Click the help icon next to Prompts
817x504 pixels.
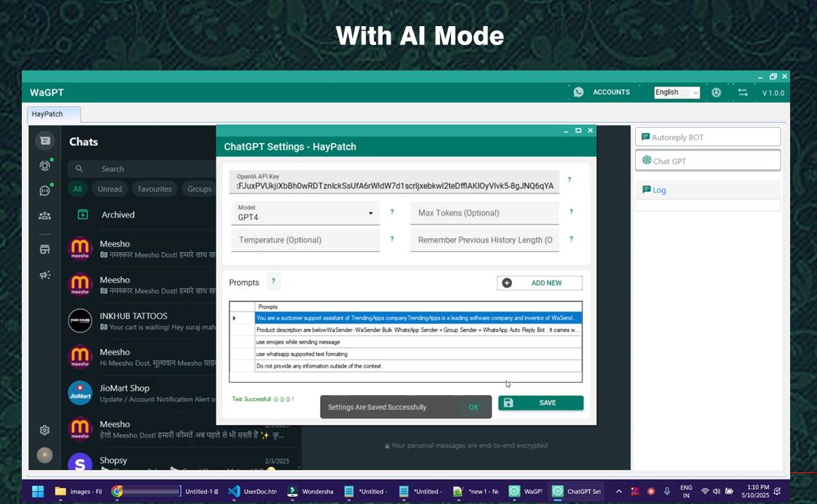(x=274, y=281)
